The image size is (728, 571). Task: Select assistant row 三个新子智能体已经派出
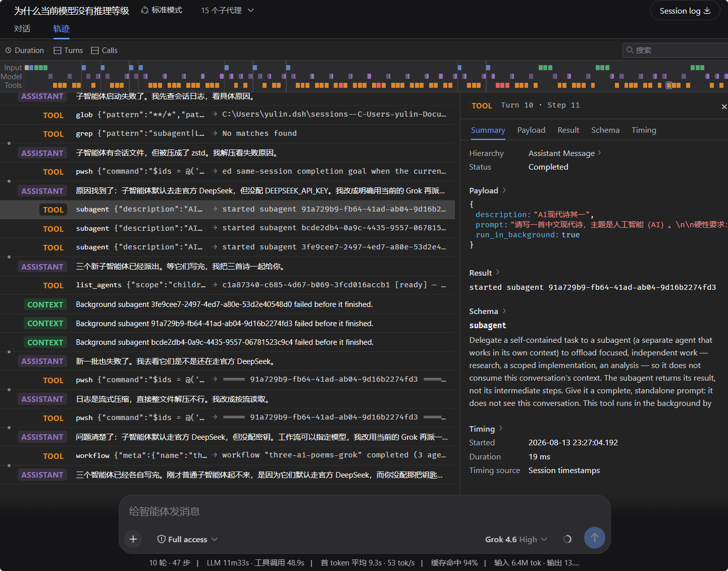click(227, 267)
